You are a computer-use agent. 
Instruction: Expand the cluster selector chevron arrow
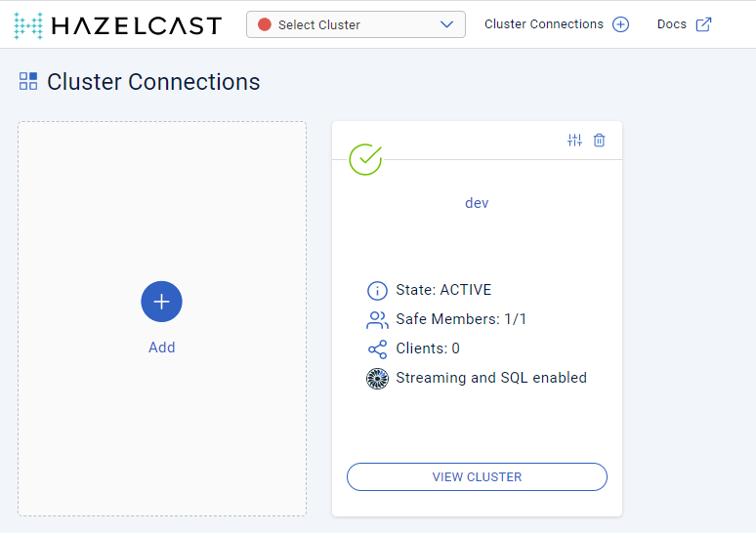pos(447,24)
